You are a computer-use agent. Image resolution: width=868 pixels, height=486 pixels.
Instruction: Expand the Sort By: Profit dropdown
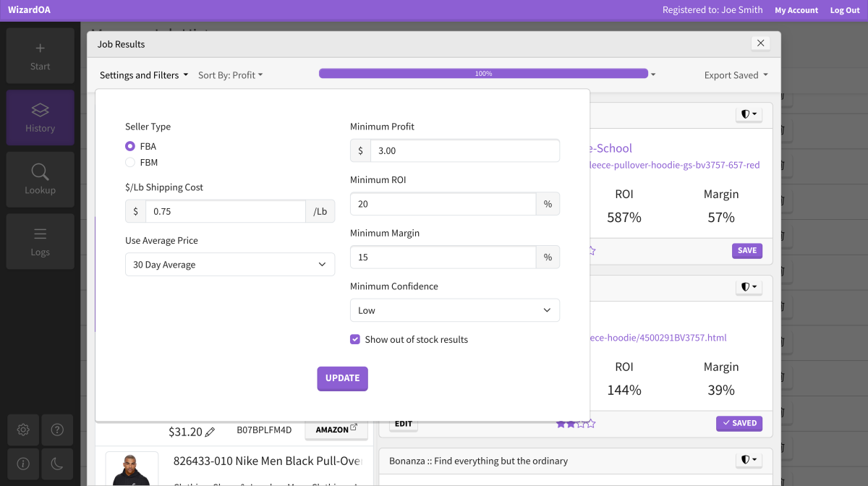coord(230,75)
